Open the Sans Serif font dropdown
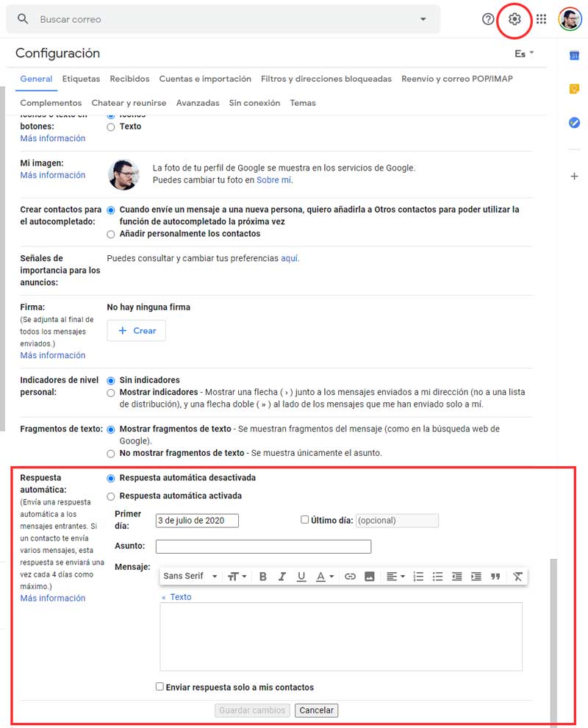This screenshot has width=588, height=728. 190,577
